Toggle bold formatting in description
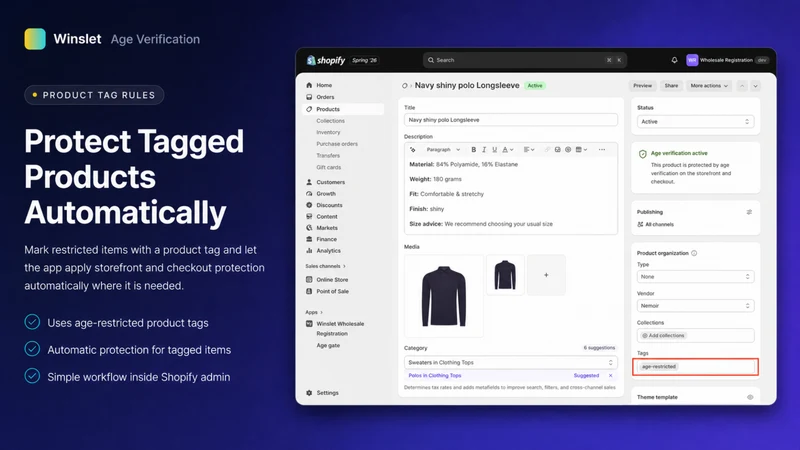 [473, 149]
